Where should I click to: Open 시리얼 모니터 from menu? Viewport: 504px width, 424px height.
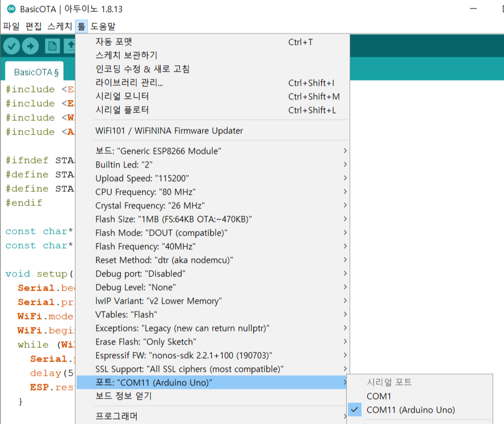coord(212,96)
